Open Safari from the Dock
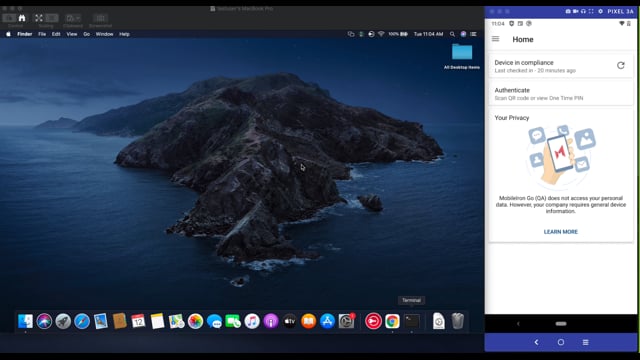This screenshot has width=640, height=360. pyautogui.click(x=82, y=321)
